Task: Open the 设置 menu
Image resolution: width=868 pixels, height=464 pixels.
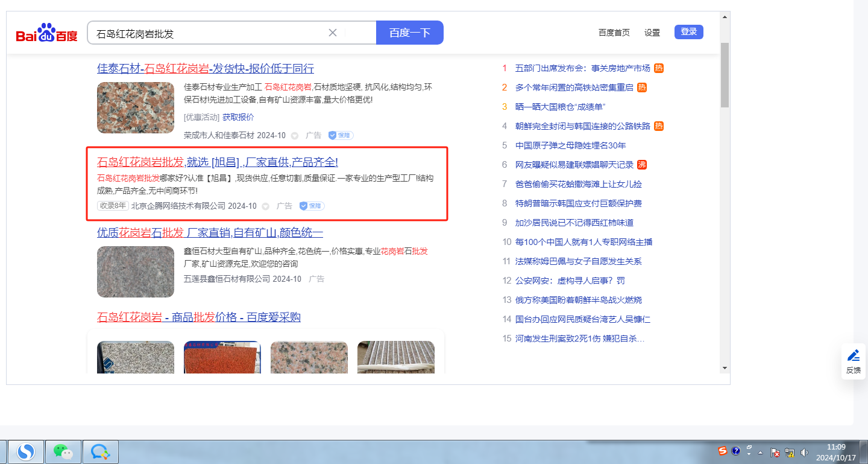Action: 652,33
